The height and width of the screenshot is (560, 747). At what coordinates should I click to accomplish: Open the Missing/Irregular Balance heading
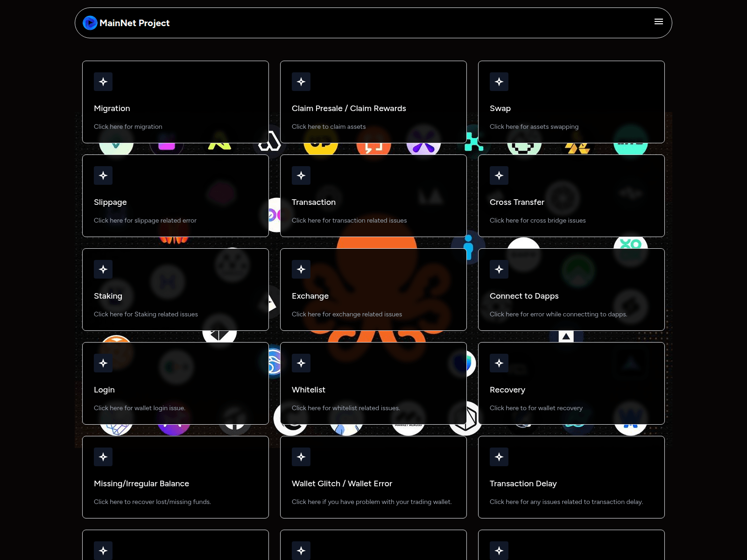tap(141, 483)
